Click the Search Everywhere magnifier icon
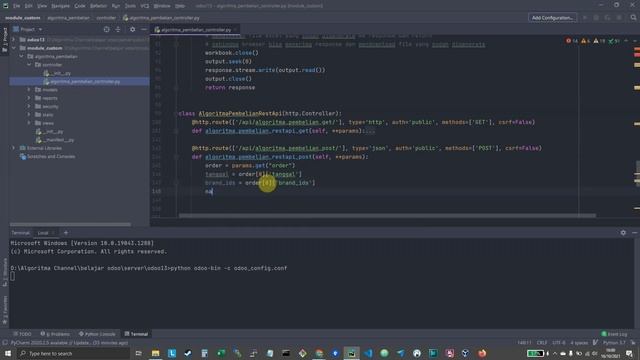The width and height of the screenshot is (640, 360). click(x=633, y=18)
